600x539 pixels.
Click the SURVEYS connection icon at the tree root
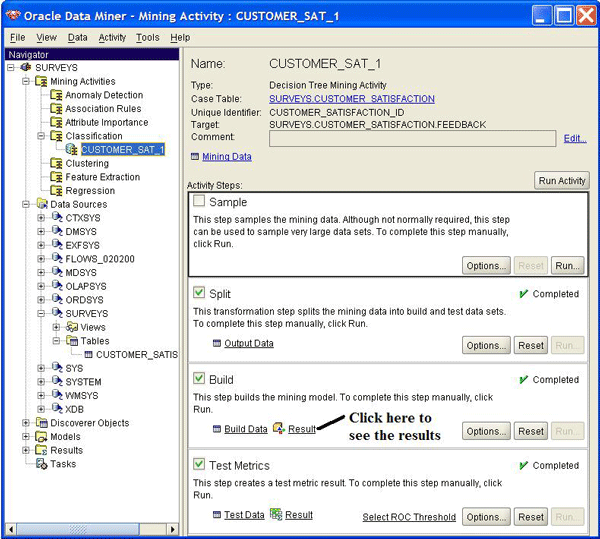(26, 68)
